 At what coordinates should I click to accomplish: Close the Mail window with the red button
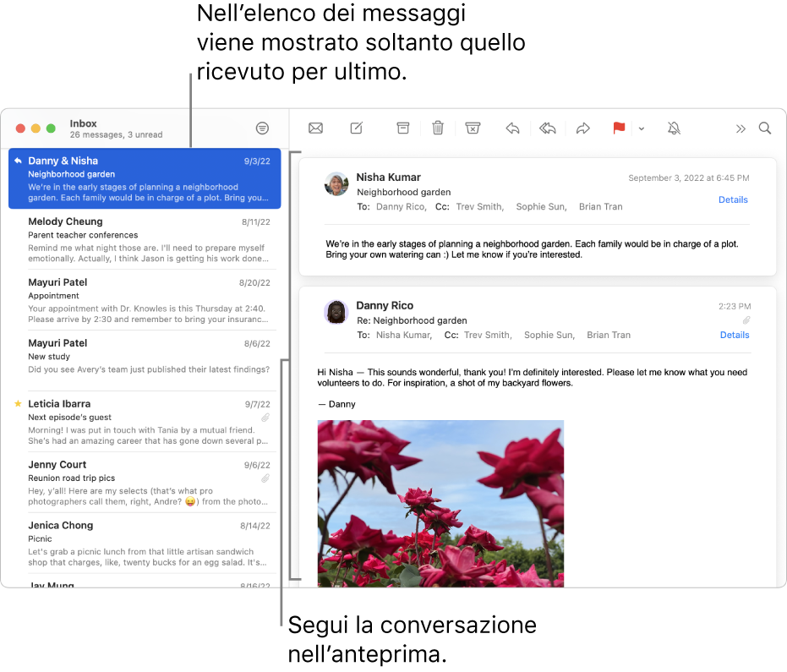pos(20,128)
